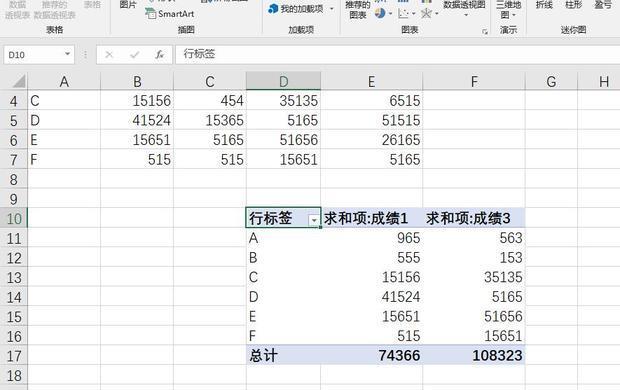Click the confirm checkmark in formula bar
Image resolution: width=620 pixels, height=390 pixels.
point(134,55)
